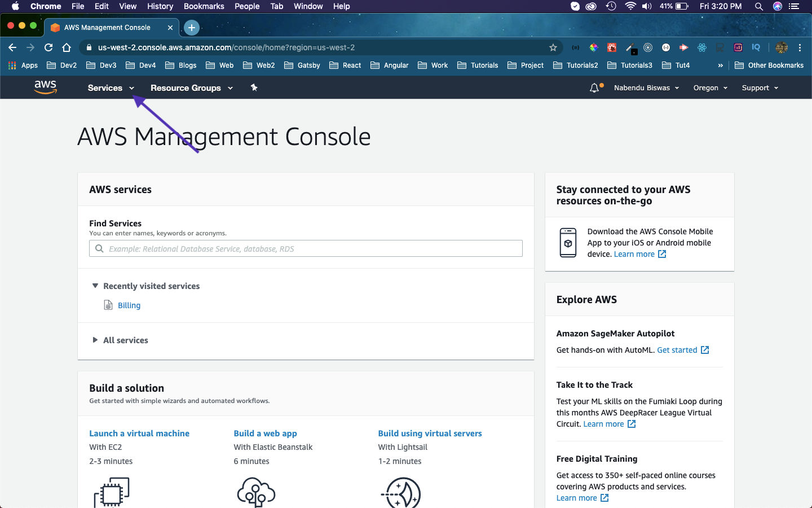
Task: Click the Billing document icon
Action: coord(108,305)
